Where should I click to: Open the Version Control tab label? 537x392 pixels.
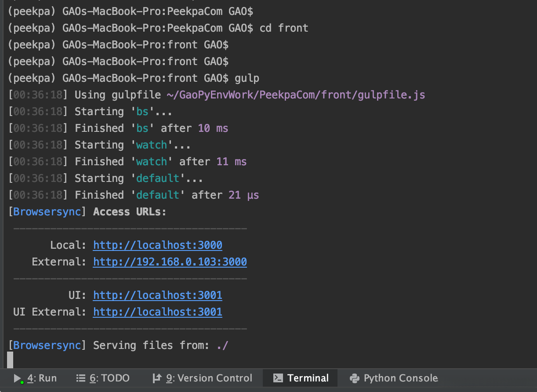(209, 378)
